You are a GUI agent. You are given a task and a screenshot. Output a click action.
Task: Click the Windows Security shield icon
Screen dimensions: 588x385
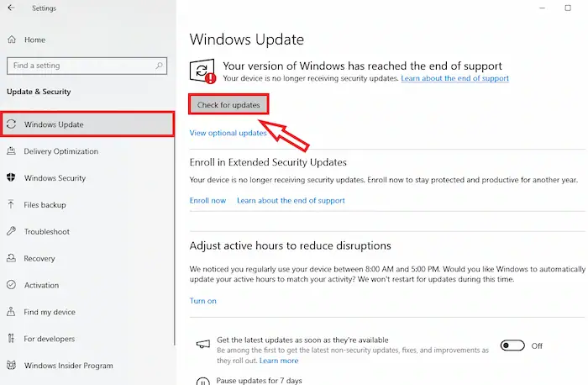(x=11, y=177)
